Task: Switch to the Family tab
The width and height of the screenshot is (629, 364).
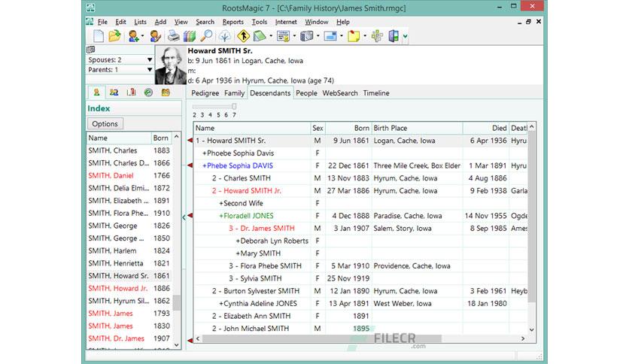Action: (234, 93)
